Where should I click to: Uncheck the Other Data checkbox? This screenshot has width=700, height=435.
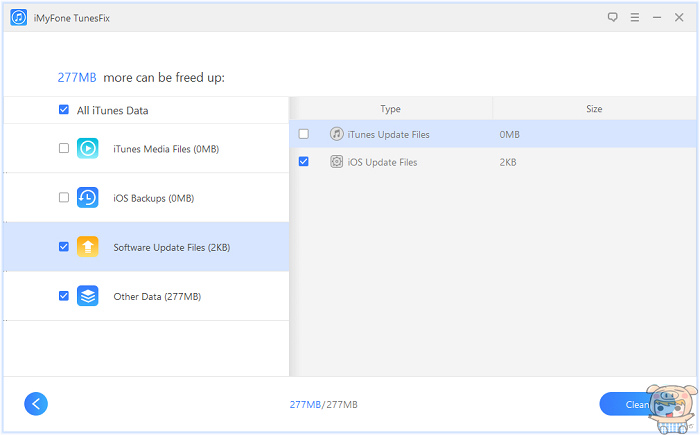64,296
